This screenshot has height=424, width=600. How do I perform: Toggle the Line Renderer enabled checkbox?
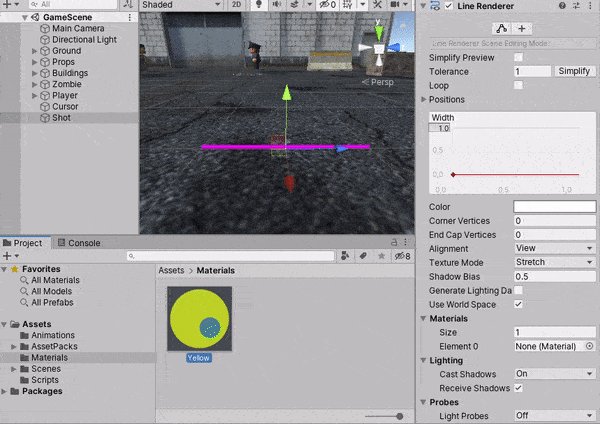tap(449, 6)
